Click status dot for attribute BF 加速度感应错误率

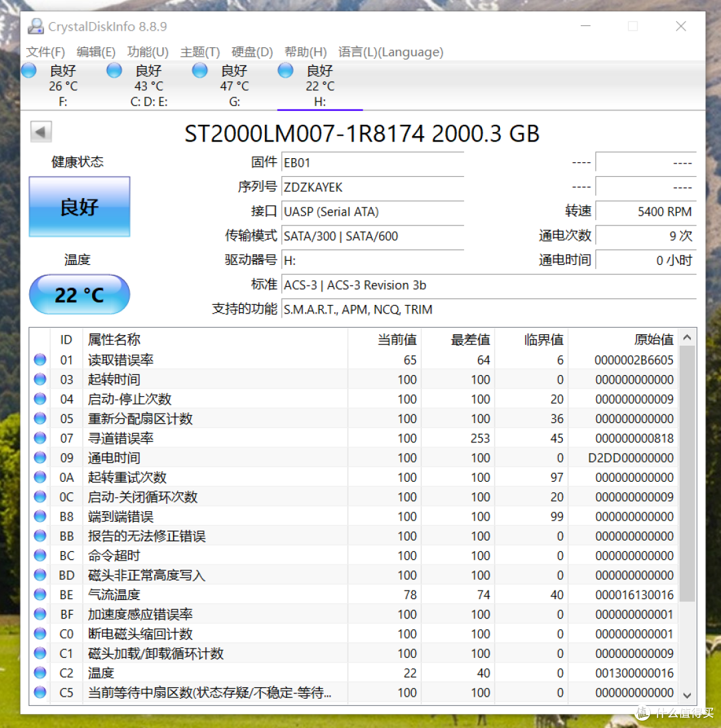[x=40, y=614]
